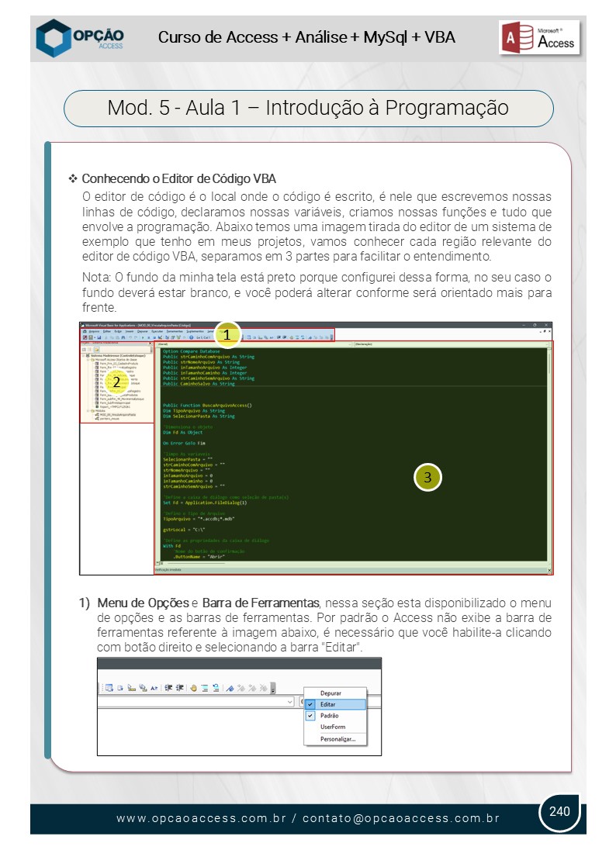
Task: Choose Depurar in the toolbar context menu
Action: 330,693
